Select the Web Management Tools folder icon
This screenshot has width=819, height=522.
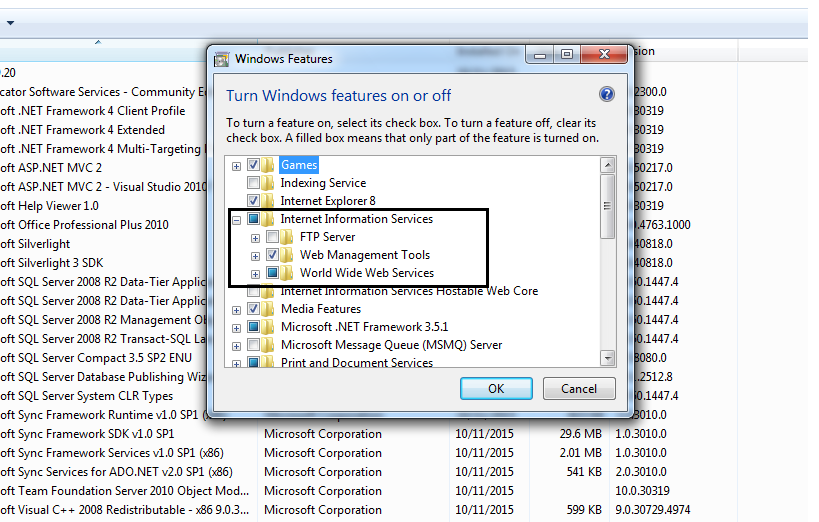click(287, 255)
